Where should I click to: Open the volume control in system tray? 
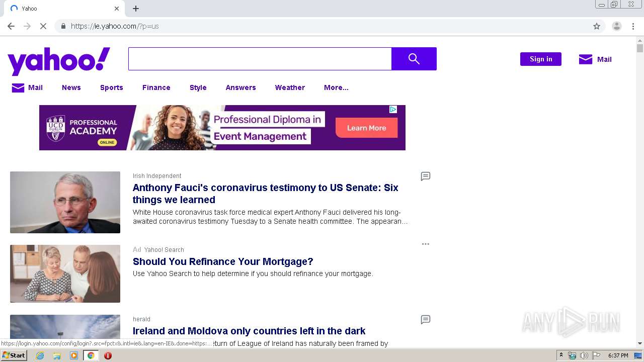tap(584, 355)
